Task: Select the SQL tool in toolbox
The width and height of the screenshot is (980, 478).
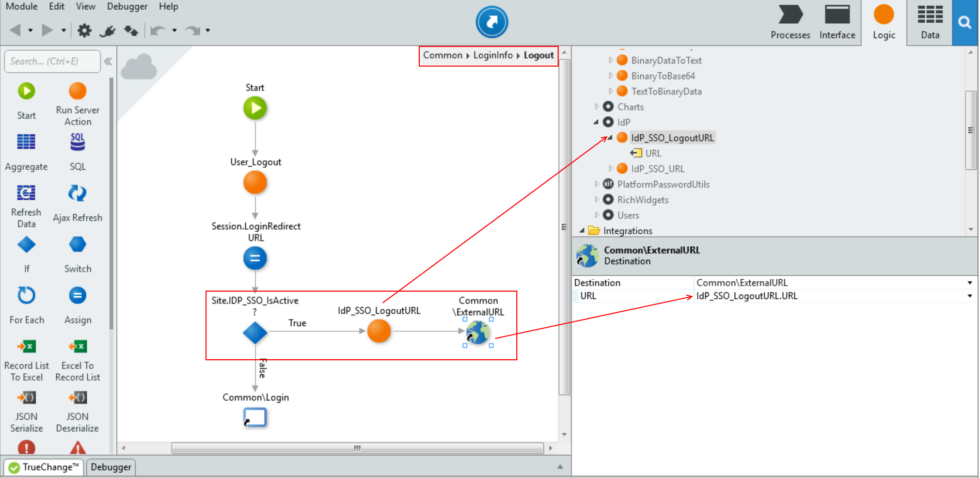Action: (x=77, y=143)
